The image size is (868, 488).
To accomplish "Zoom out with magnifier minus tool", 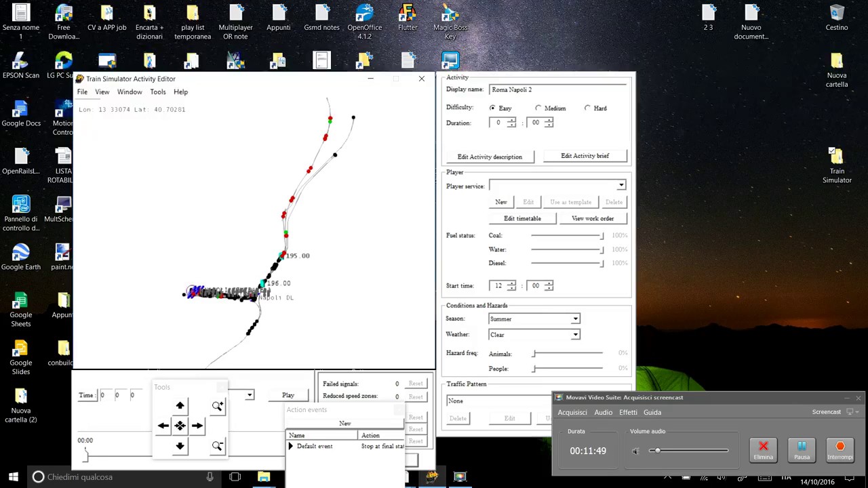I will click(217, 446).
